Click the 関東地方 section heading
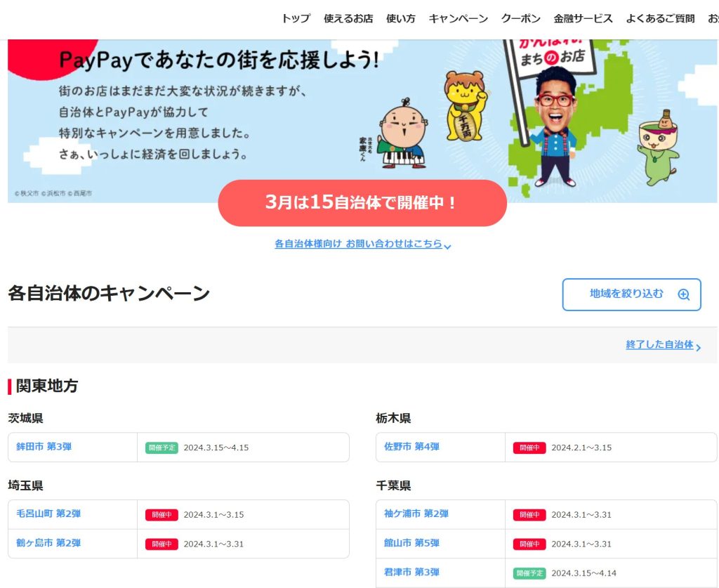719x588 pixels. pyautogui.click(x=47, y=386)
